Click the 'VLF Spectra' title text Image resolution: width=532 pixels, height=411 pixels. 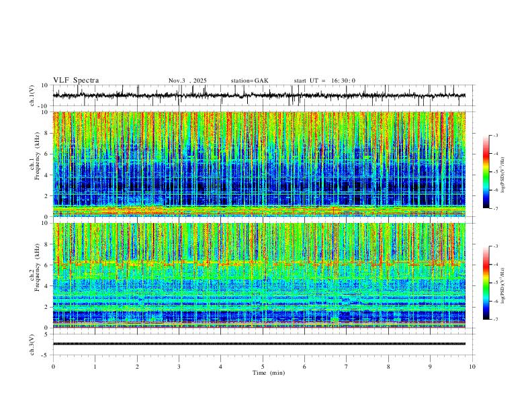pyautogui.click(x=76, y=81)
